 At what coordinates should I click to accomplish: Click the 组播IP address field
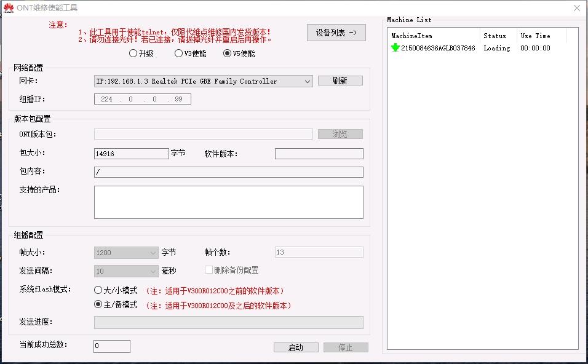click(x=143, y=99)
